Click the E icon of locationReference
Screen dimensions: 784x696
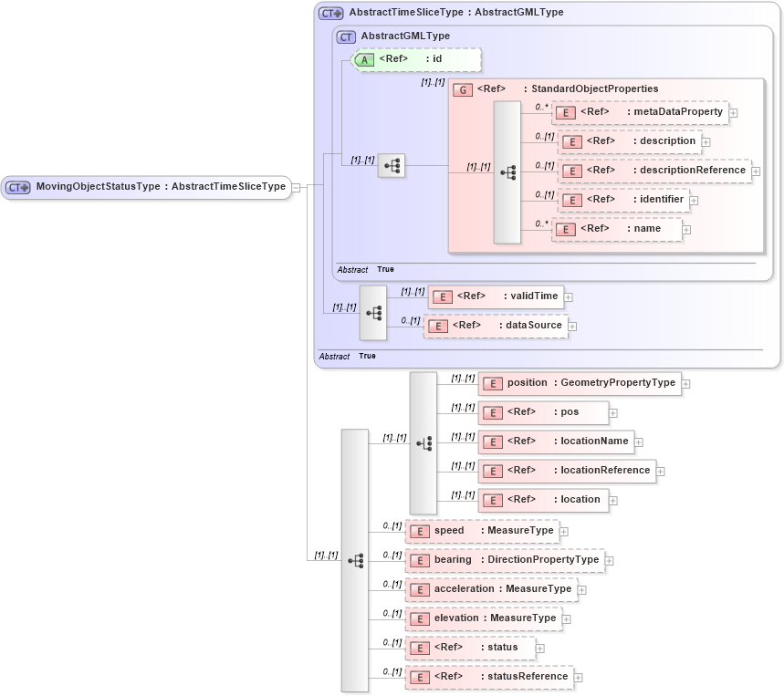[x=493, y=472]
